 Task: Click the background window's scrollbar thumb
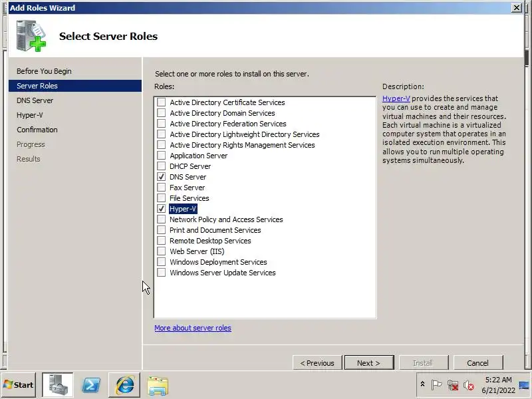[x=526, y=57]
